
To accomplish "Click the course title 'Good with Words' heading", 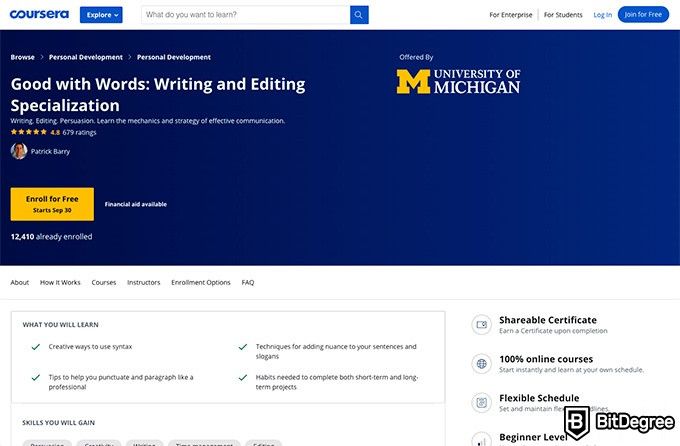I will [158, 95].
